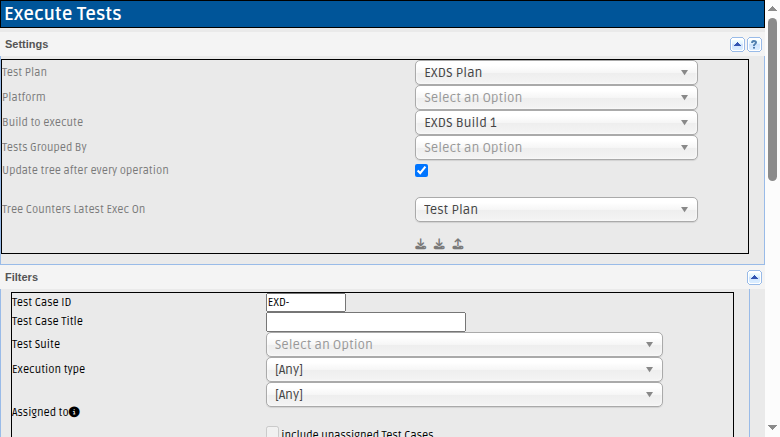
Task: Click the Assigned to label
Action: click(40, 412)
